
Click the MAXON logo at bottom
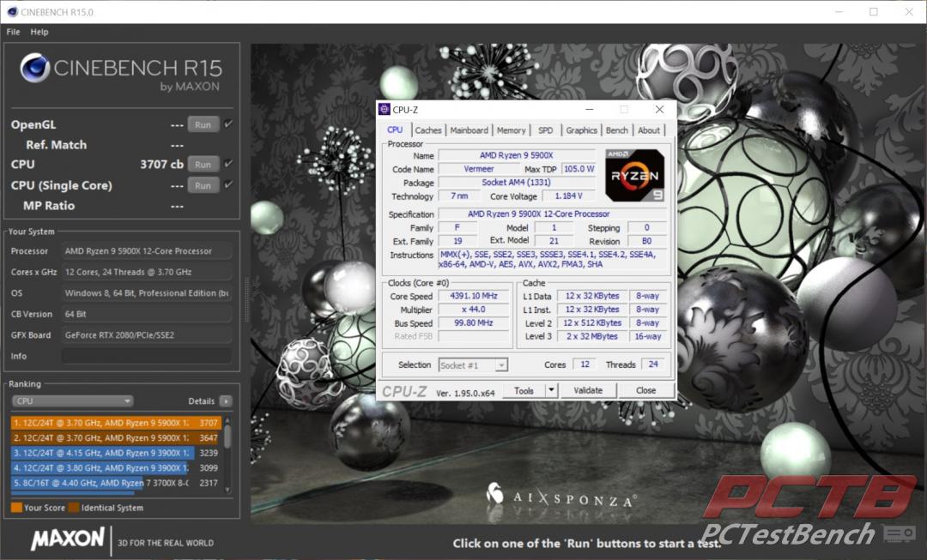tap(68, 539)
